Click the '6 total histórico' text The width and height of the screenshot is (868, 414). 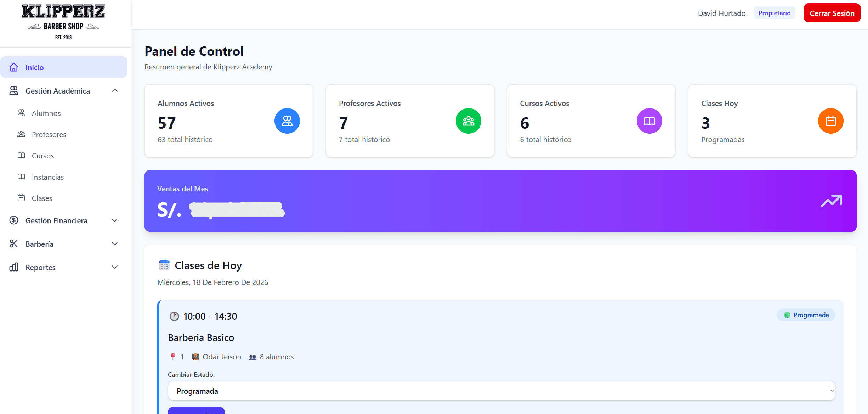pyautogui.click(x=545, y=140)
